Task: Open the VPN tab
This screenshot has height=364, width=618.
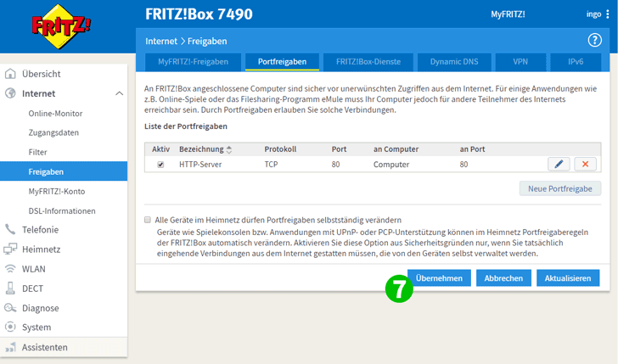Action: (520, 62)
